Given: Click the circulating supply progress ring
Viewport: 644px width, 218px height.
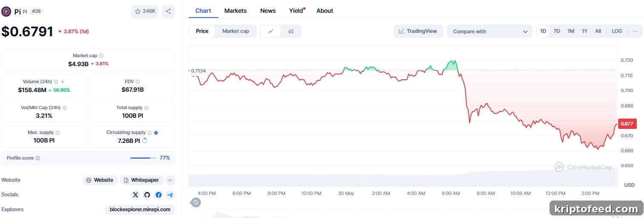Looking at the screenshot, I should point(145,140).
